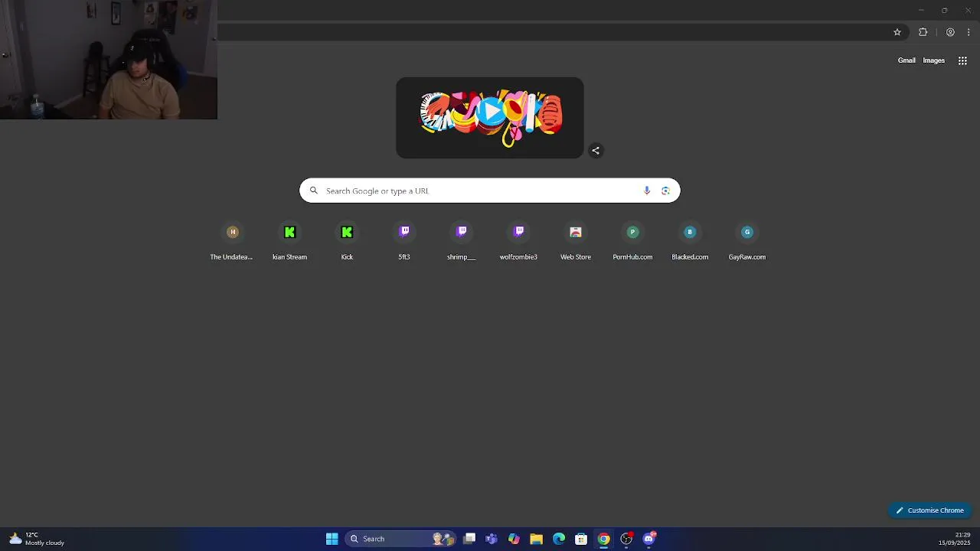This screenshot has height=551, width=980.
Task: Play the Google Doodle
Action: (490, 113)
